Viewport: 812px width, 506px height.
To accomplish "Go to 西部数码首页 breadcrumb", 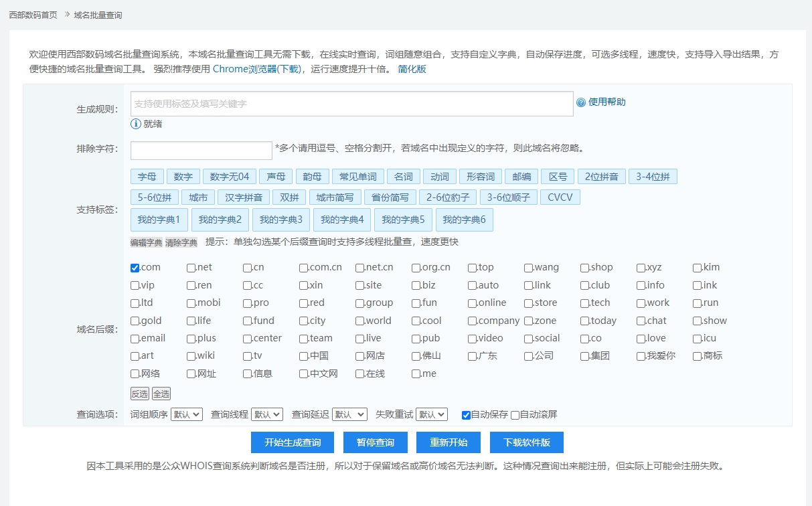I will (x=33, y=15).
